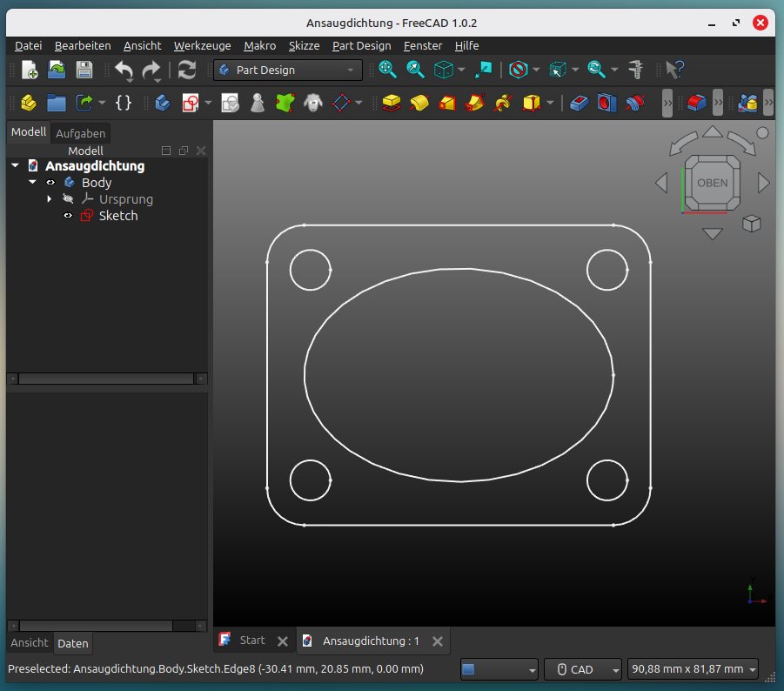This screenshot has height=691, width=784.
Task: Open the window size dropdown in status bar
Action: click(x=693, y=669)
